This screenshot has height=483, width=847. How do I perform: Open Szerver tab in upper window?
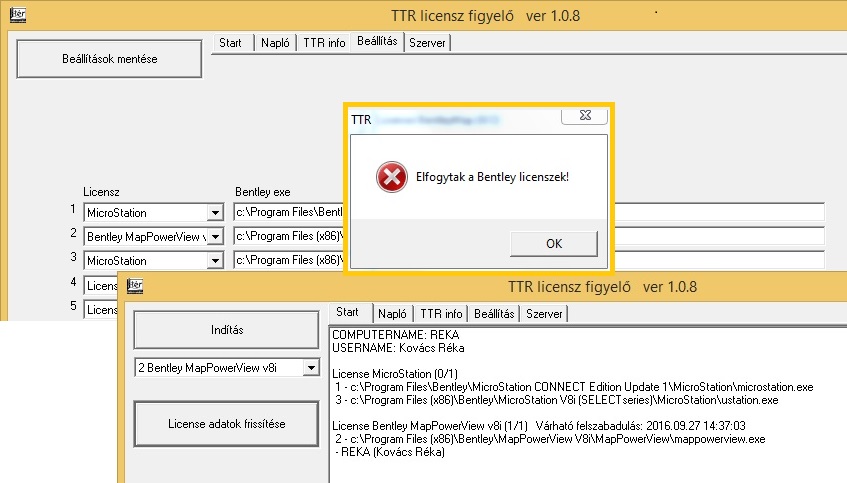[427, 42]
